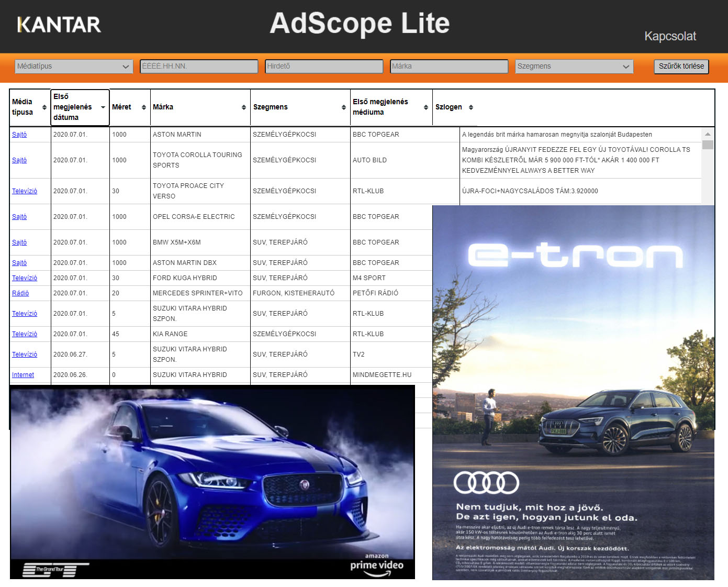Click the Hirdető filter input field
The image size is (728, 587).
click(324, 67)
